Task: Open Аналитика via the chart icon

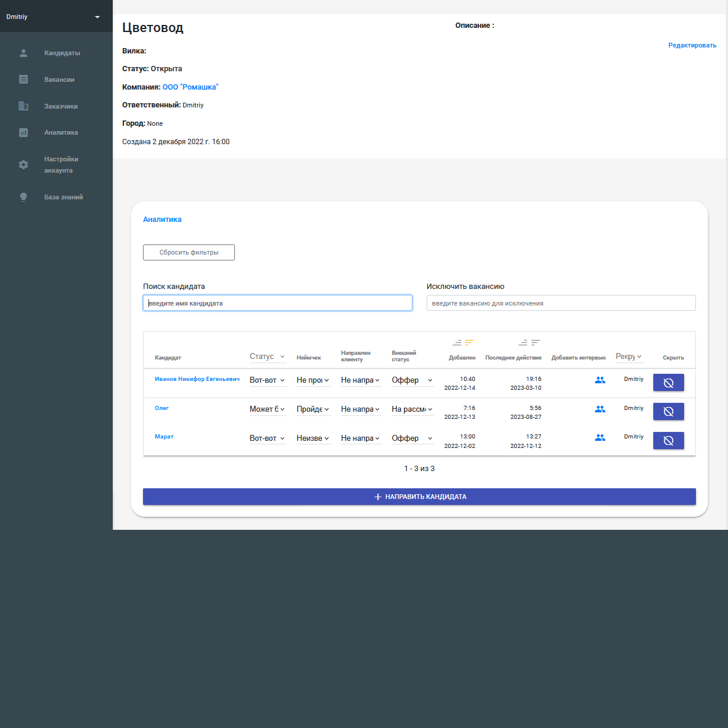Action: coord(23,132)
